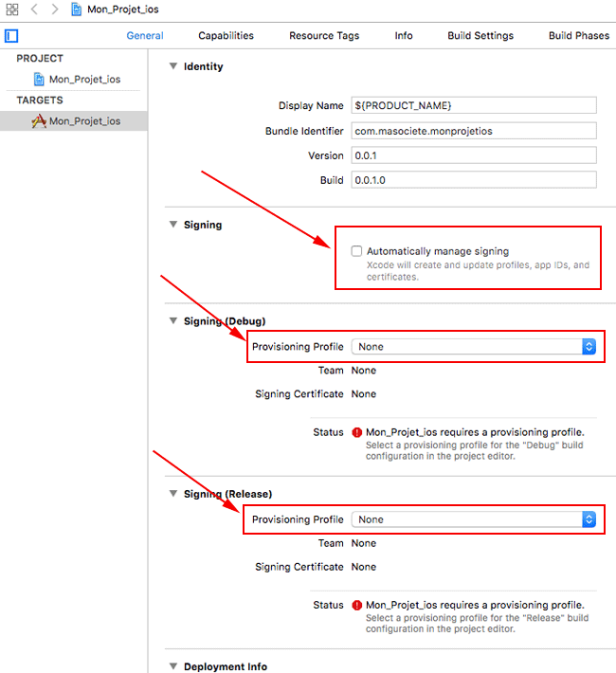This screenshot has height=673, width=616.
Task: Click the Debug Team None value
Action: (364, 371)
